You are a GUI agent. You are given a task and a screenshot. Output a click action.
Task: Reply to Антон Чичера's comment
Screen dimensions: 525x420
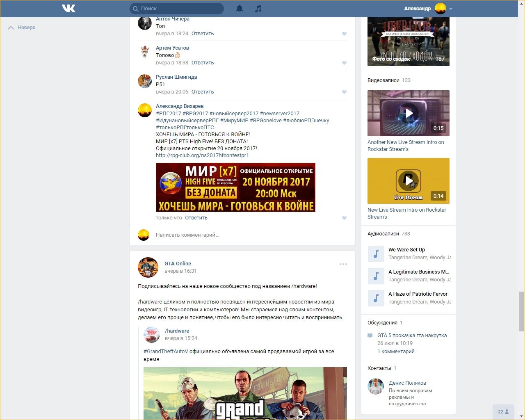pos(203,34)
